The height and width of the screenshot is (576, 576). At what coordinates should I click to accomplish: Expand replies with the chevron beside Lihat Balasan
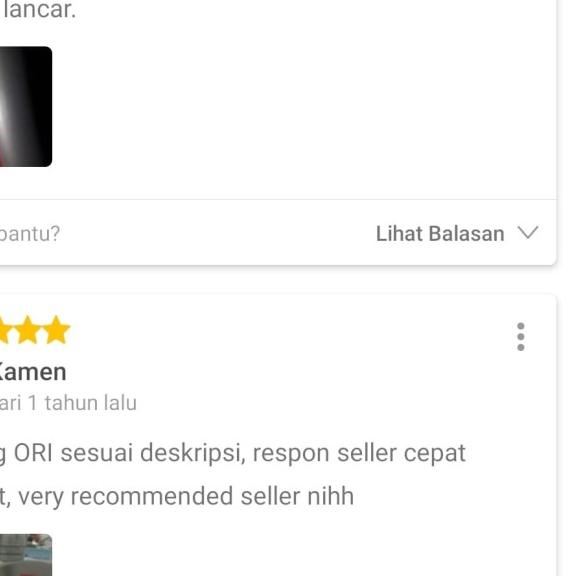(528, 233)
